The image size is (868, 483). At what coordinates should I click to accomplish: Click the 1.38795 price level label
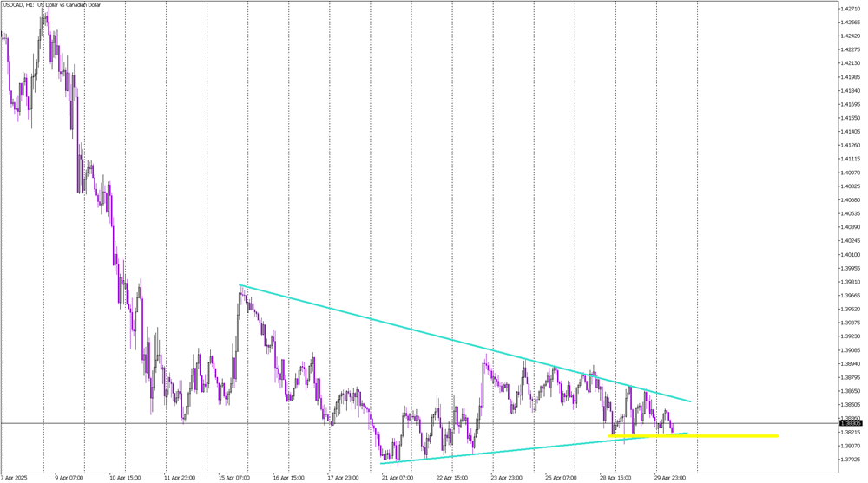pyautogui.click(x=851, y=377)
